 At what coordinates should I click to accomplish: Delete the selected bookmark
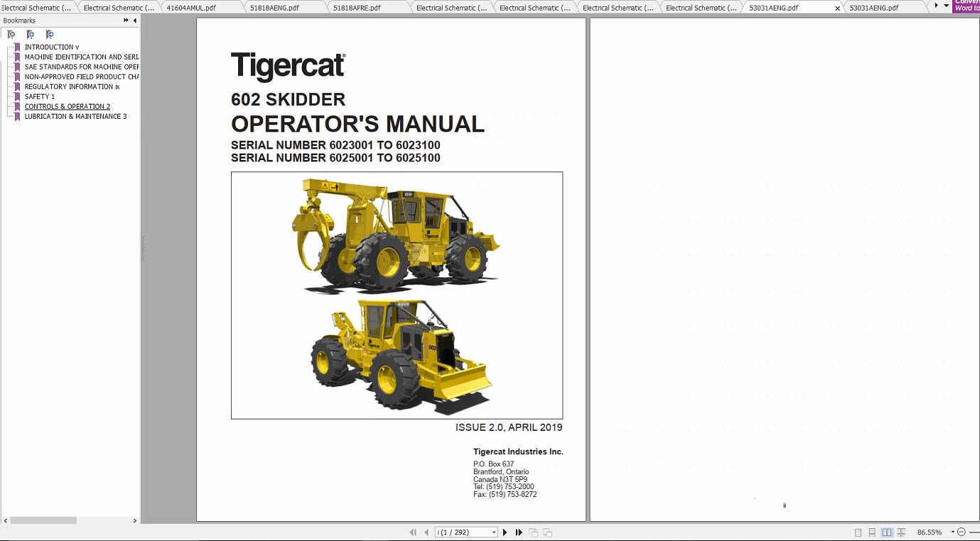(11, 34)
